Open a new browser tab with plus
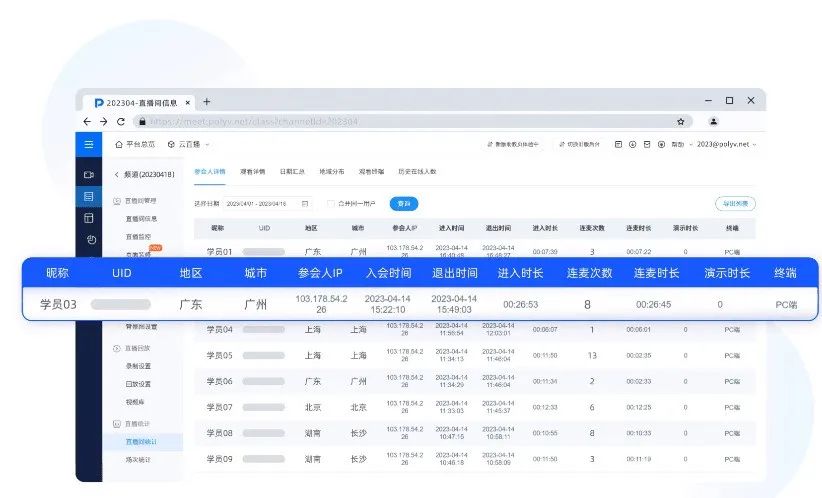 click(207, 101)
